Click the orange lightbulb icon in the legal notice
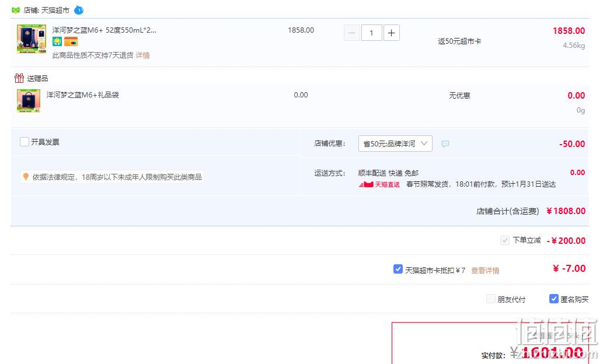 click(26, 176)
